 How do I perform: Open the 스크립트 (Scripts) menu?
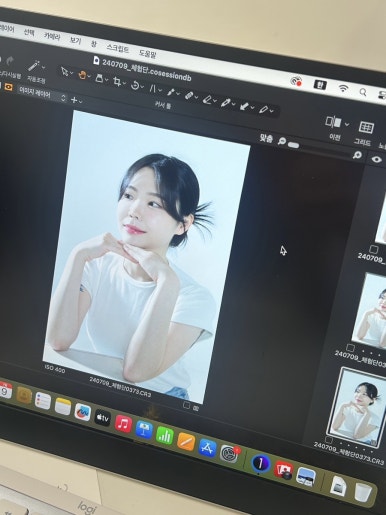coord(118,48)
